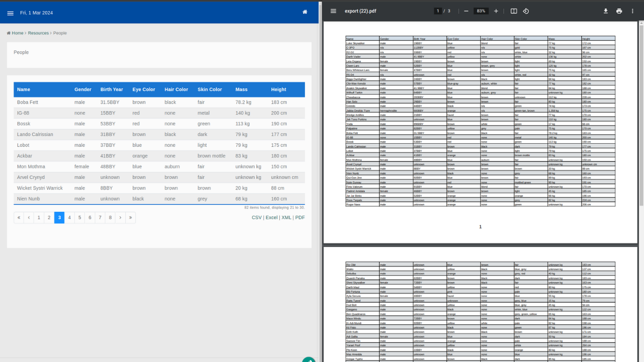The height and width of the screenshot is (362, 644).
Task: Open the Resources breadcrumb link
Action: click(38, 33)
